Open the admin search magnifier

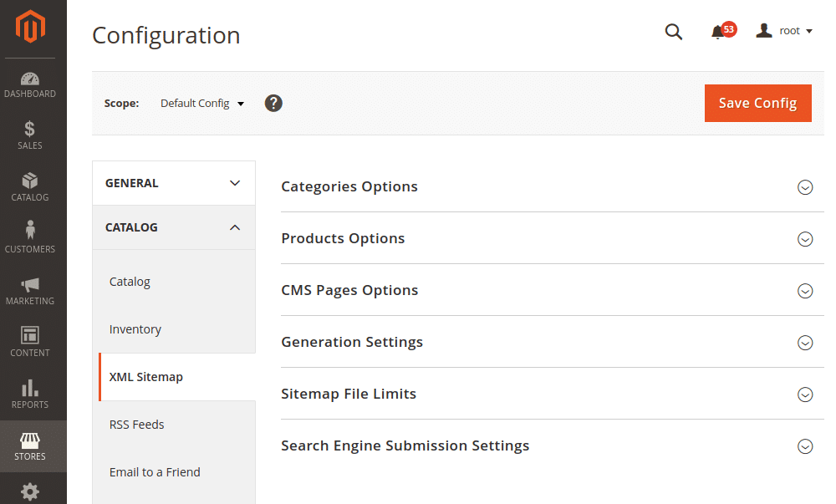[x=674, y=32]
